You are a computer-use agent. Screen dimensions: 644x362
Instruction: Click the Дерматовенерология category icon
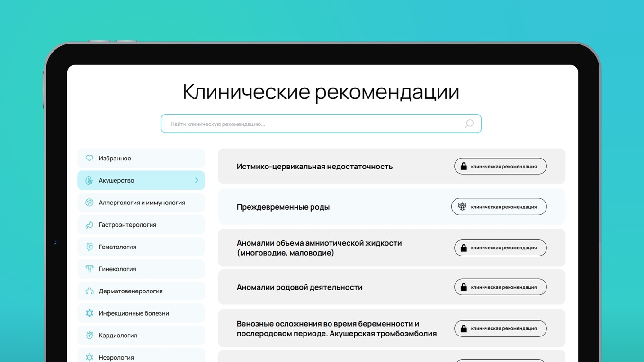tap(89, 291)
